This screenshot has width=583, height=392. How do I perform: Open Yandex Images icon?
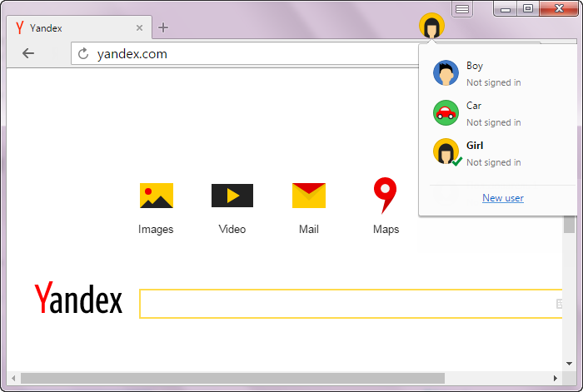pos(157,195)
